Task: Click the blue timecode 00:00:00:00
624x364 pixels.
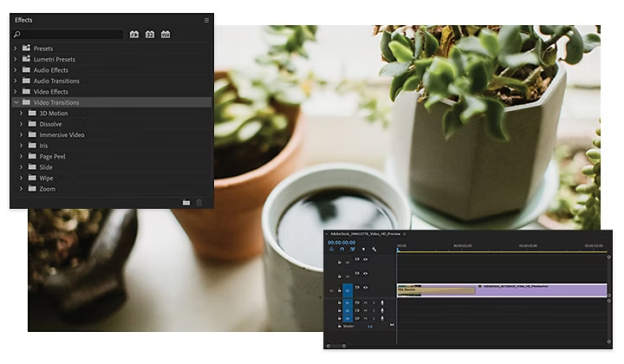Action: coord(341,243)
